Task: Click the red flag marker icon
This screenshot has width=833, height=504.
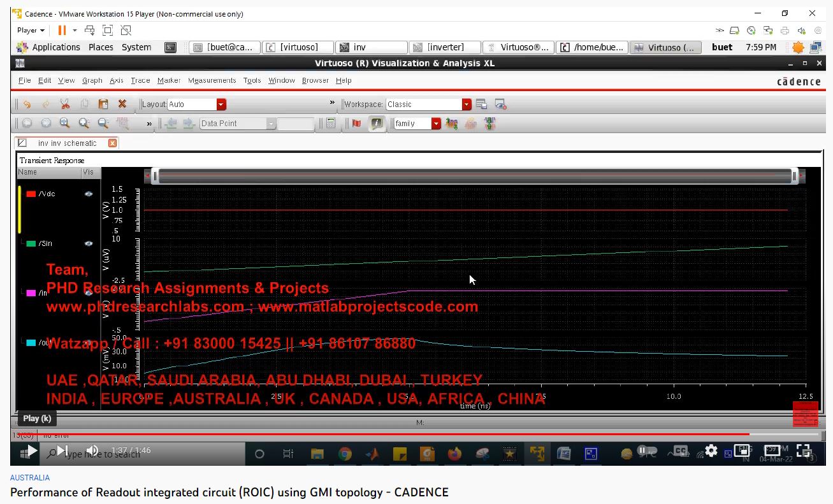Action: pos(356,124)
